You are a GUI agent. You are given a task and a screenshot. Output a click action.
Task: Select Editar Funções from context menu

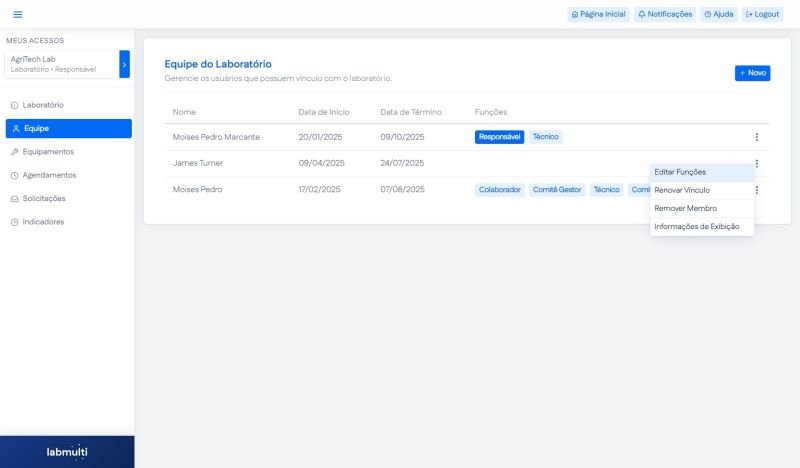coord(680,172)
